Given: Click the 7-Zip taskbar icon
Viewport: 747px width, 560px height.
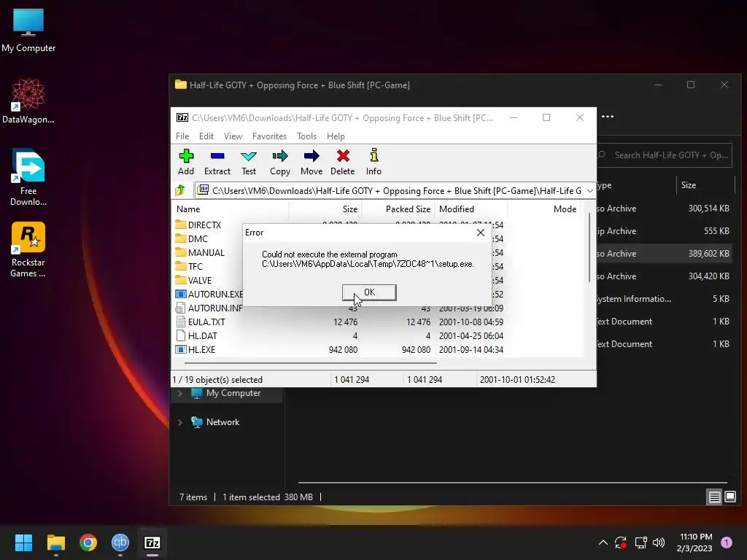Looking at the screenshot, I should (x=152, y=542).
